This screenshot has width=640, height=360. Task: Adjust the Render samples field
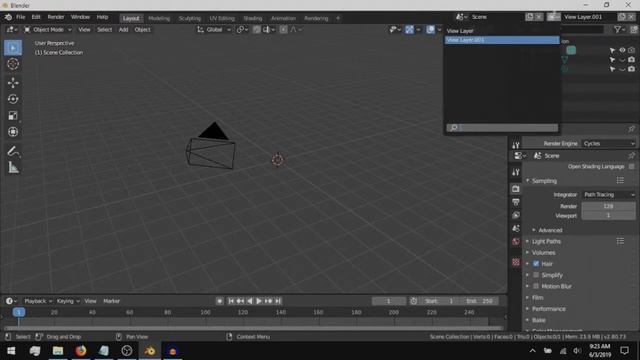coord(608,206)
